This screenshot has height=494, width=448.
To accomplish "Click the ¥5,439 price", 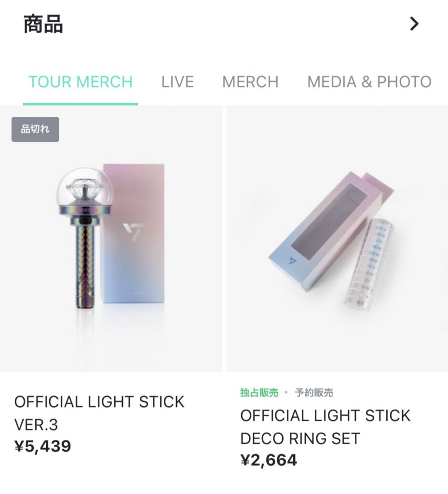I will 43,446.
